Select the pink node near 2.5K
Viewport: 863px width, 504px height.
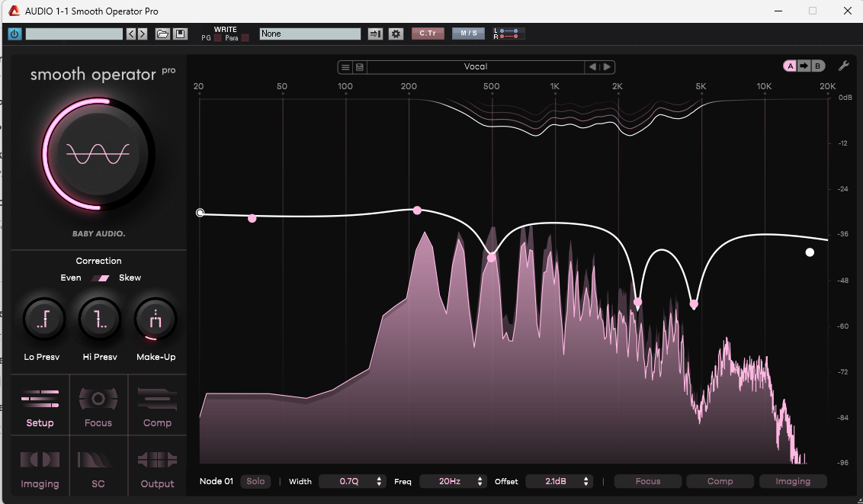tap(638, 302)
